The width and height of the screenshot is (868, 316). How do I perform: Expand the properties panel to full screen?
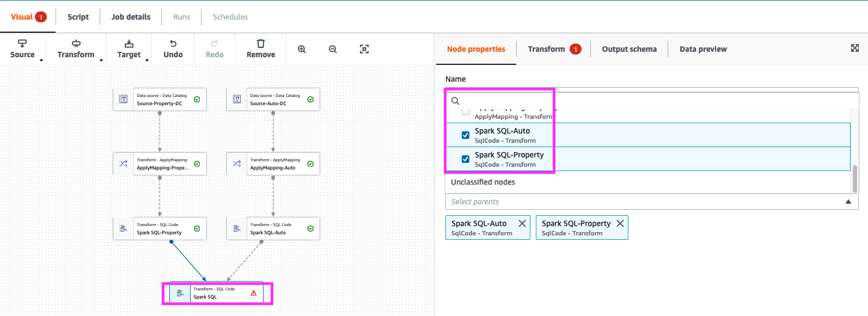point(855,48)
